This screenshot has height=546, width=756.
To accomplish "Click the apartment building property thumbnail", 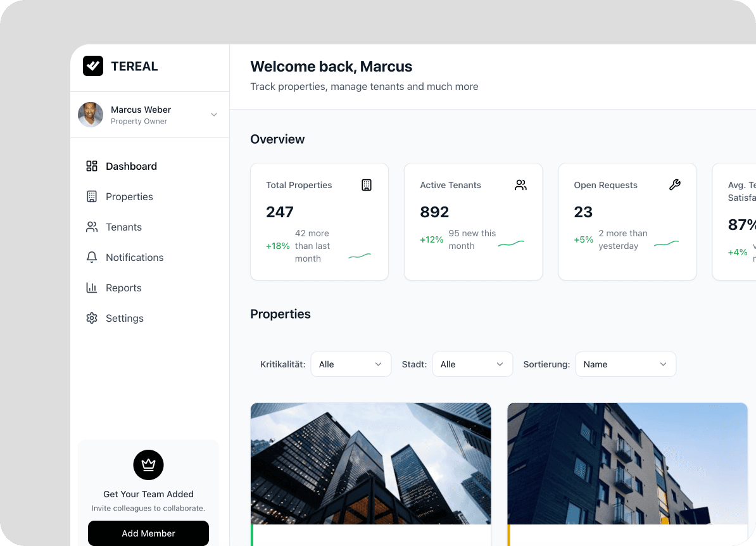I will tap(627, 464).
